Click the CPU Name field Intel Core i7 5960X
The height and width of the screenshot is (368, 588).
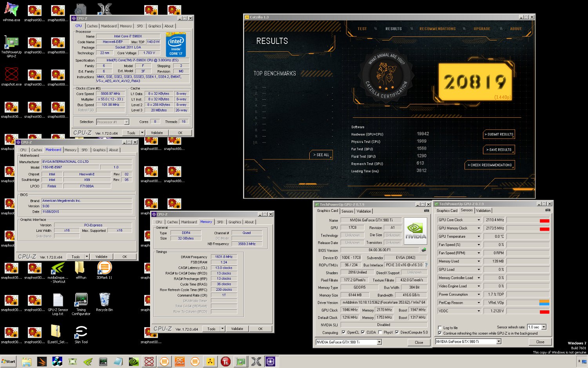point(128,36)
